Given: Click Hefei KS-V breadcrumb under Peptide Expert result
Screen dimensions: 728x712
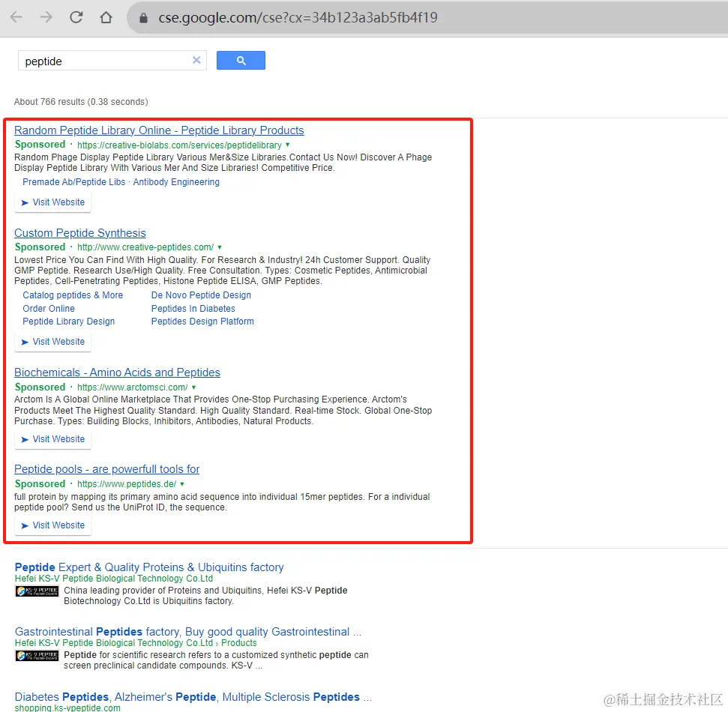Looking at the screenshot, I should [114, 579].
